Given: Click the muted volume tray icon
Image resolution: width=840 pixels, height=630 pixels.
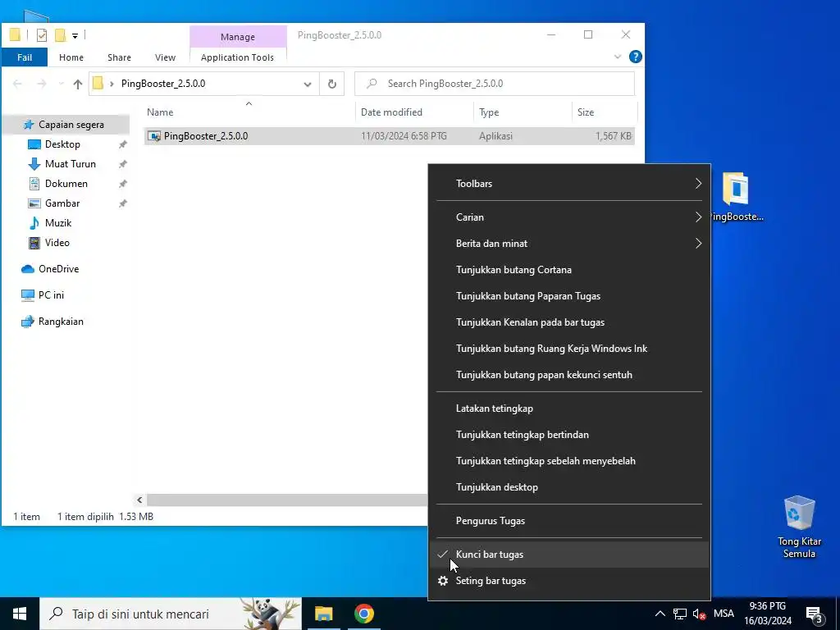Looking at the screenshot, I should click(x=699, y=614).
